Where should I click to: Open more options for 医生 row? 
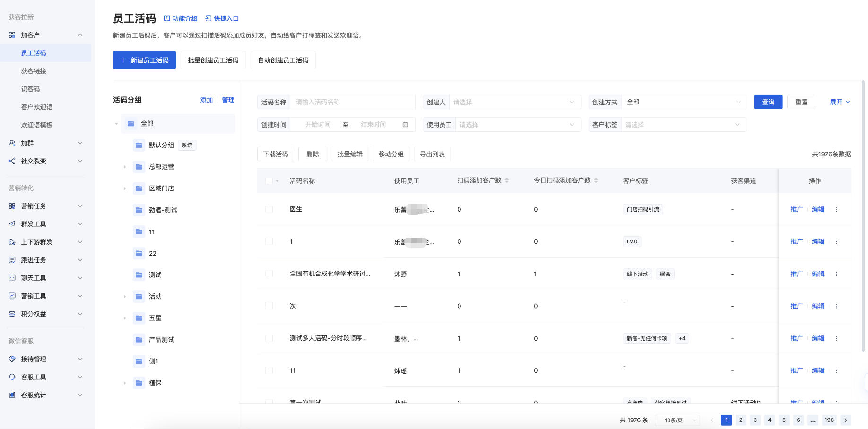[836, 209]
